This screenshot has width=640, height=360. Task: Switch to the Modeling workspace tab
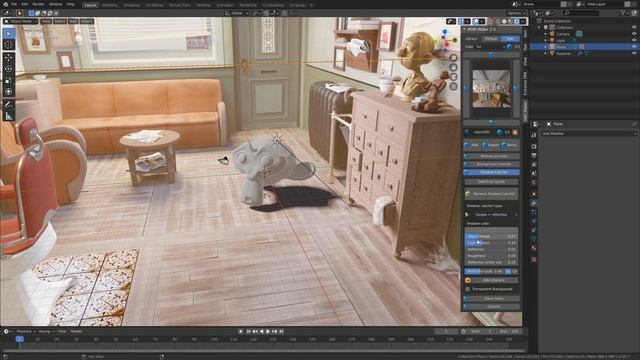click(110, 5)
